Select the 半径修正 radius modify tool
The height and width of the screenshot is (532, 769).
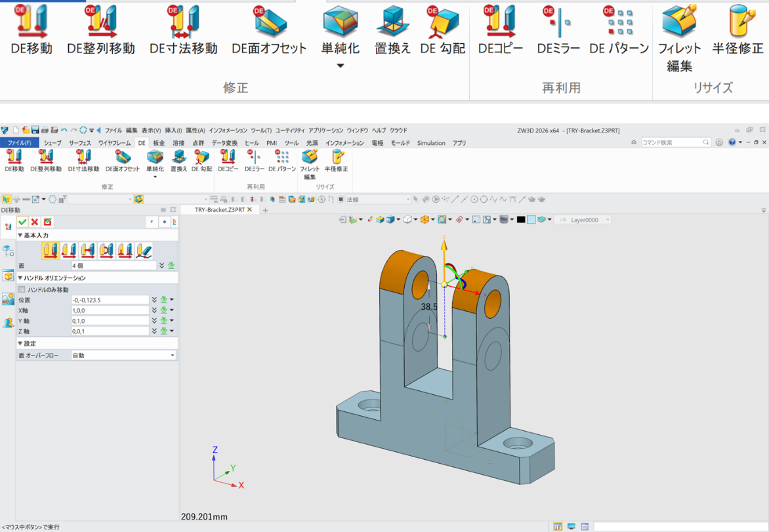337,159
